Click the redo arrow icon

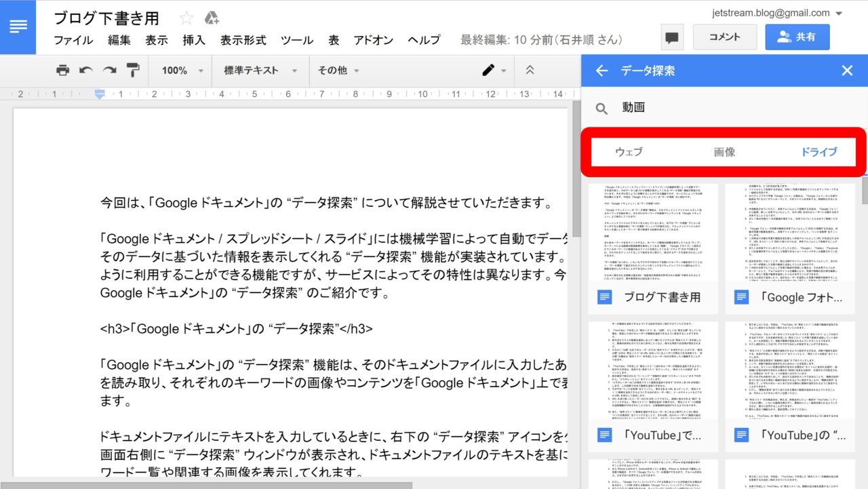click(109, 71)
